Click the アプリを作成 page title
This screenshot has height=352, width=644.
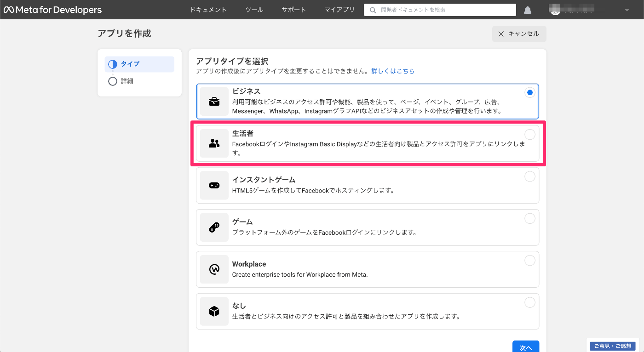click(124, 34)
